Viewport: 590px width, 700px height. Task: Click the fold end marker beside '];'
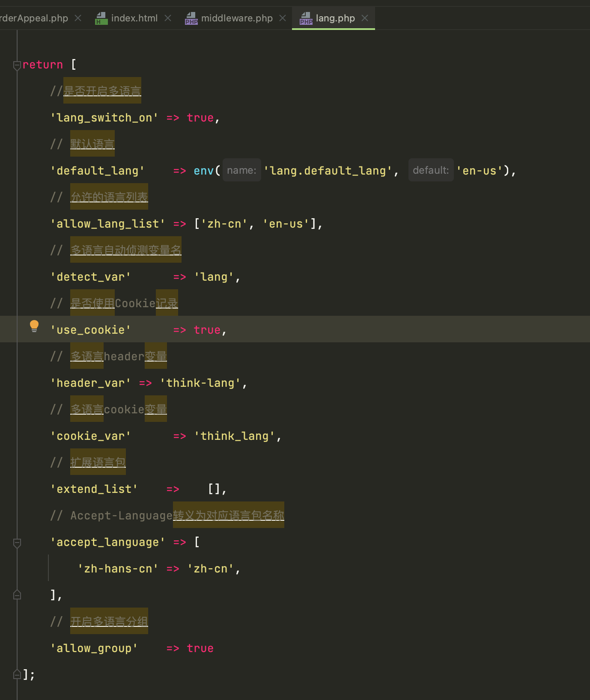tap(17, 674)
